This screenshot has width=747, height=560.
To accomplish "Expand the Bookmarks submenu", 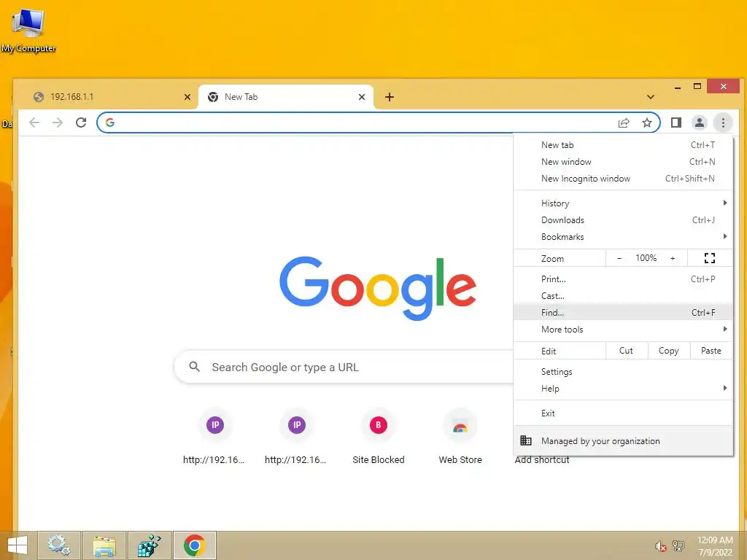I will [x=623, y=237].
